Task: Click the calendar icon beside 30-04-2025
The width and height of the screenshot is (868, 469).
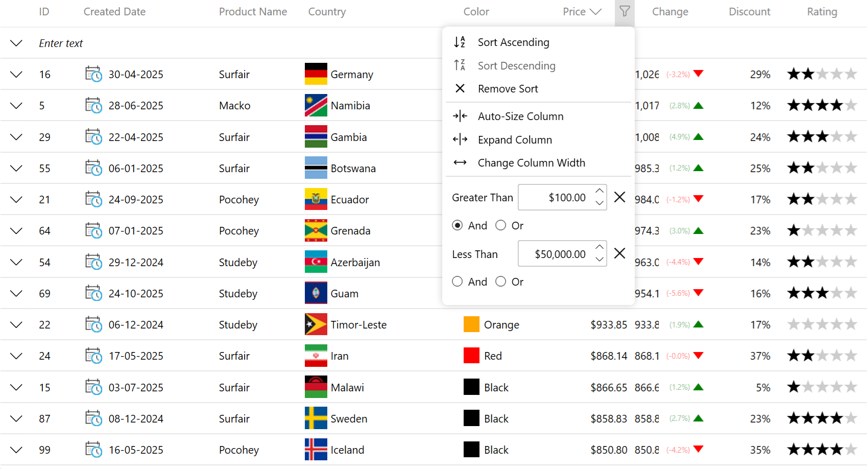Action: (x=93, y=74)
